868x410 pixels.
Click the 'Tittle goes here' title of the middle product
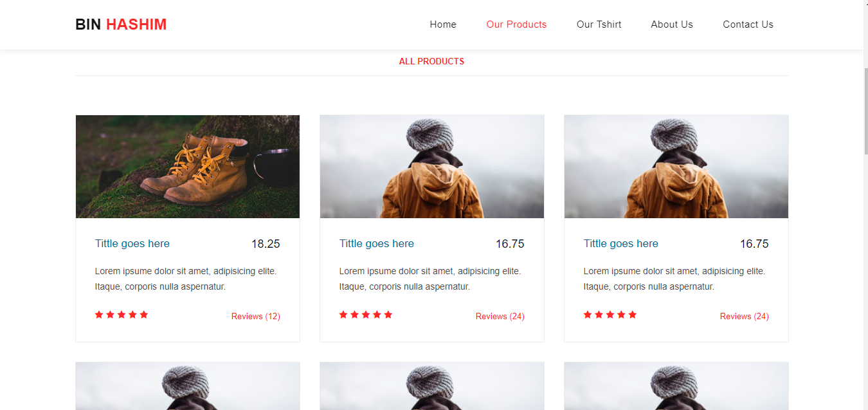tap(376, 243)
